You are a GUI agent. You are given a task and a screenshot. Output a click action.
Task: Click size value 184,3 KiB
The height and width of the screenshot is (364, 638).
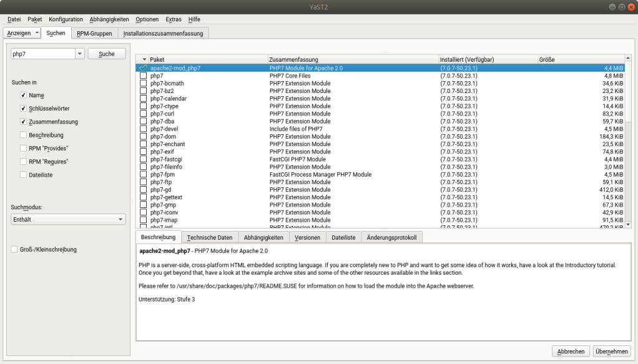[611, 136]
